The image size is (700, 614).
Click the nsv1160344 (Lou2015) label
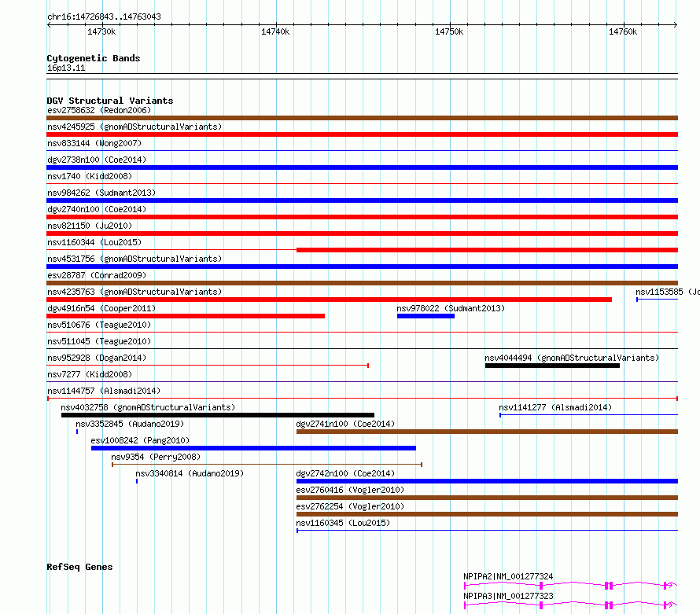click(94, 242)
